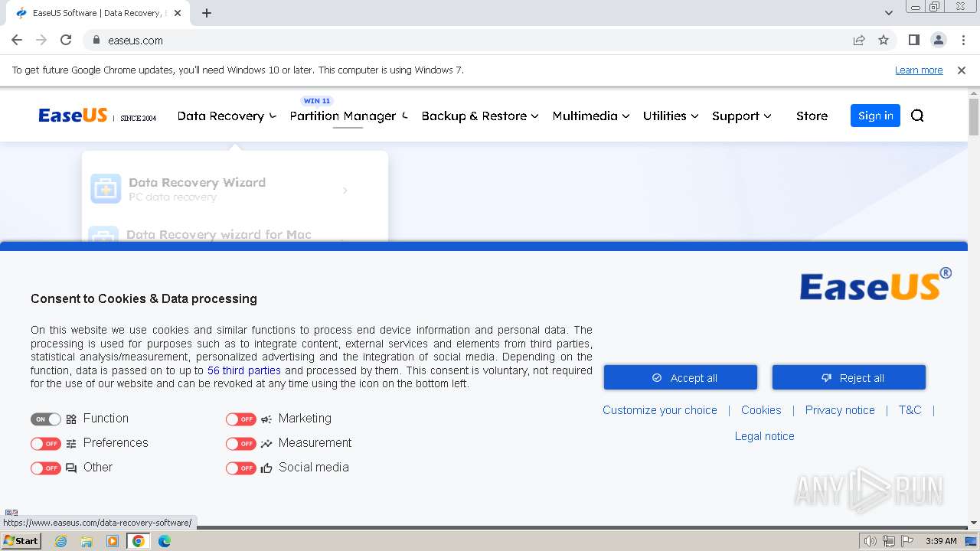Click Chrome's back arrow
980x551 pixels.
[17, 40]
